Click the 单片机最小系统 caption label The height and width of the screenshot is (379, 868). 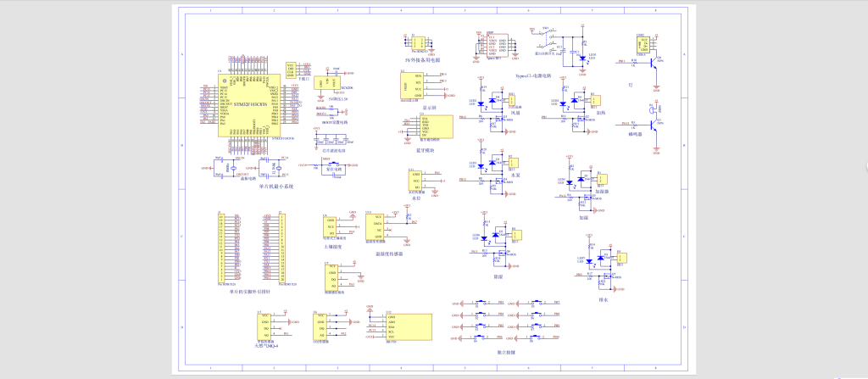click(276, 187)
